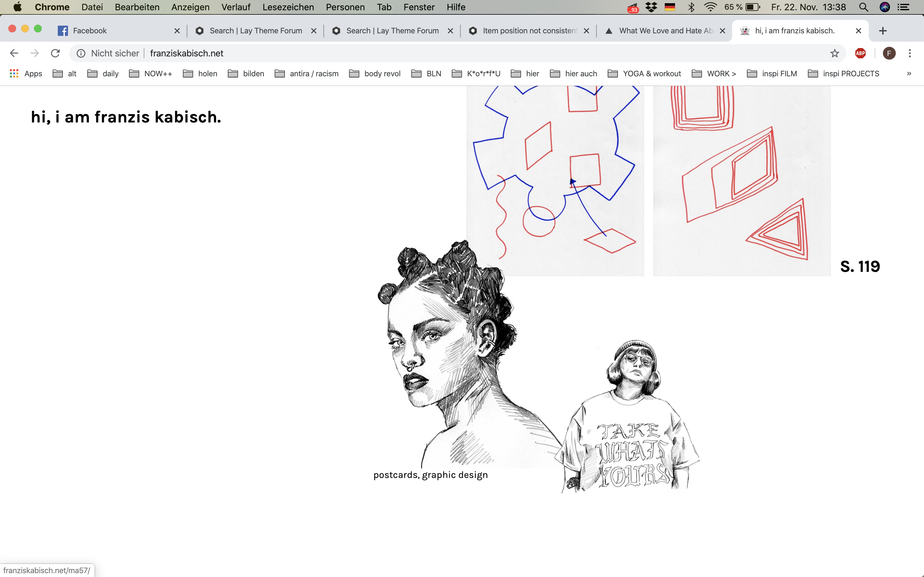Open the Lesezeichen menu

[x=288, y=7]
